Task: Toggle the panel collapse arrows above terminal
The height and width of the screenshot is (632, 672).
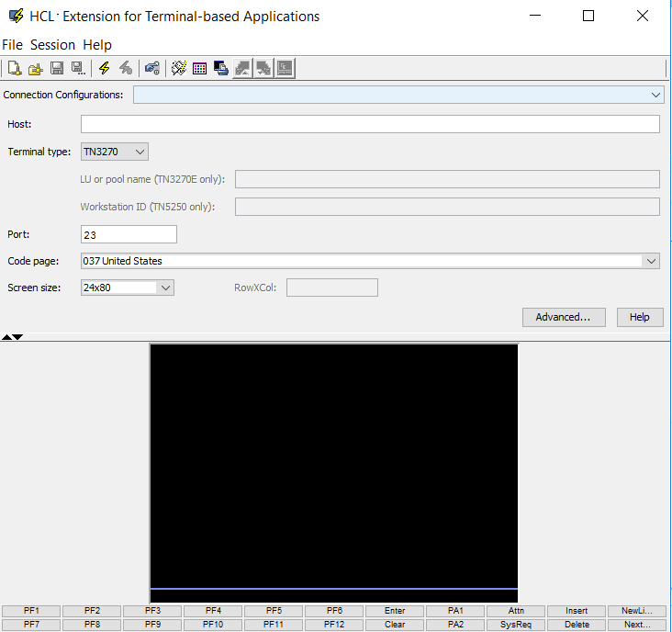Action: click(12, 337)
